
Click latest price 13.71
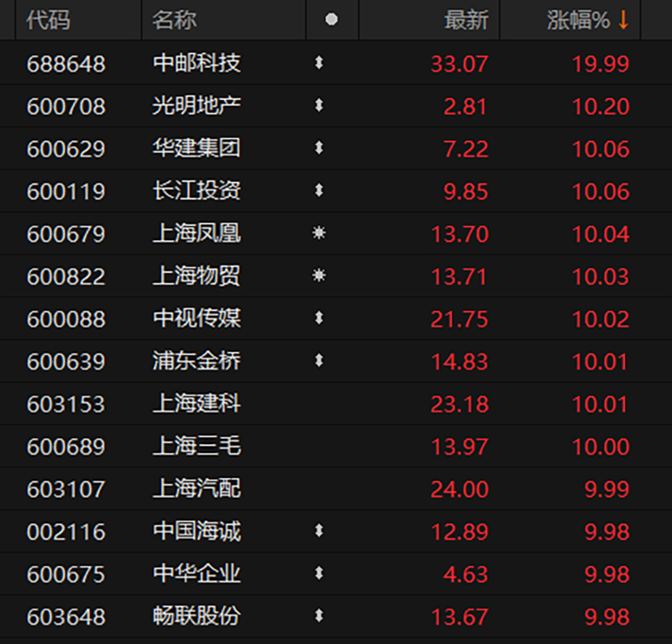point(459,276)
